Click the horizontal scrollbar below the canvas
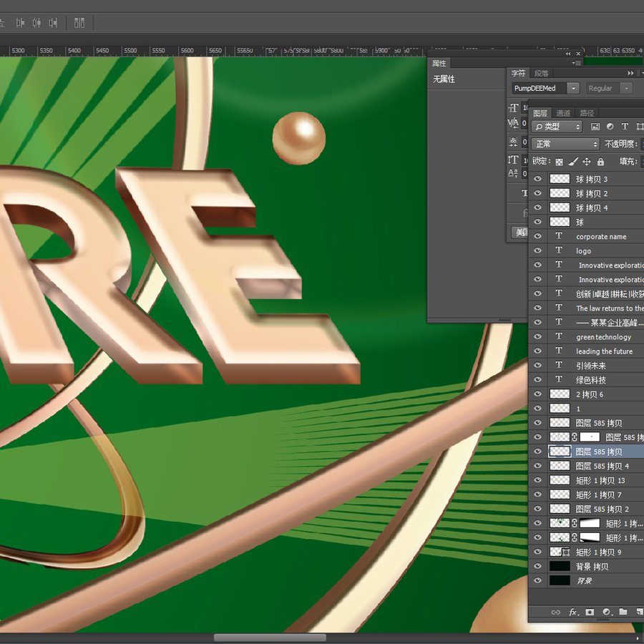Screen dimensions: 644x644 pos(270,638)
